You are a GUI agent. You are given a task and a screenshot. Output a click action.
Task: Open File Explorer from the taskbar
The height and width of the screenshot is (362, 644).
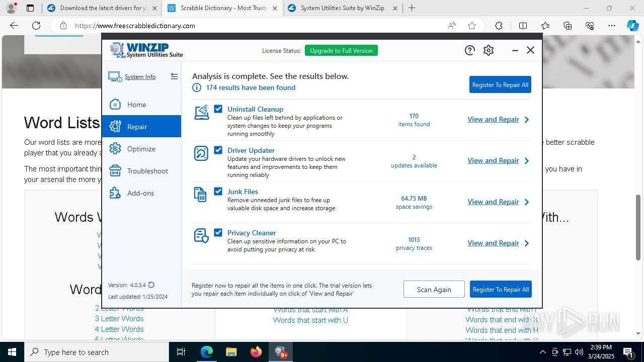[x=231, y=352]
